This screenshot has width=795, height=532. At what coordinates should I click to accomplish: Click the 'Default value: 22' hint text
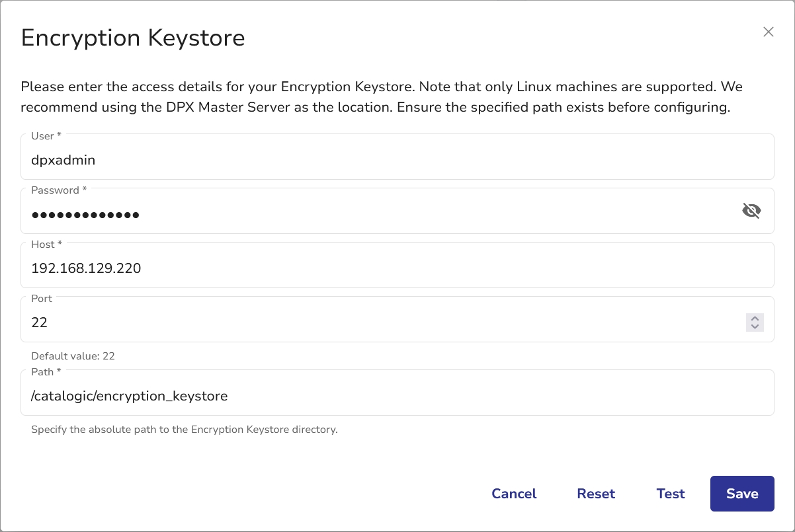pos(73,356)
